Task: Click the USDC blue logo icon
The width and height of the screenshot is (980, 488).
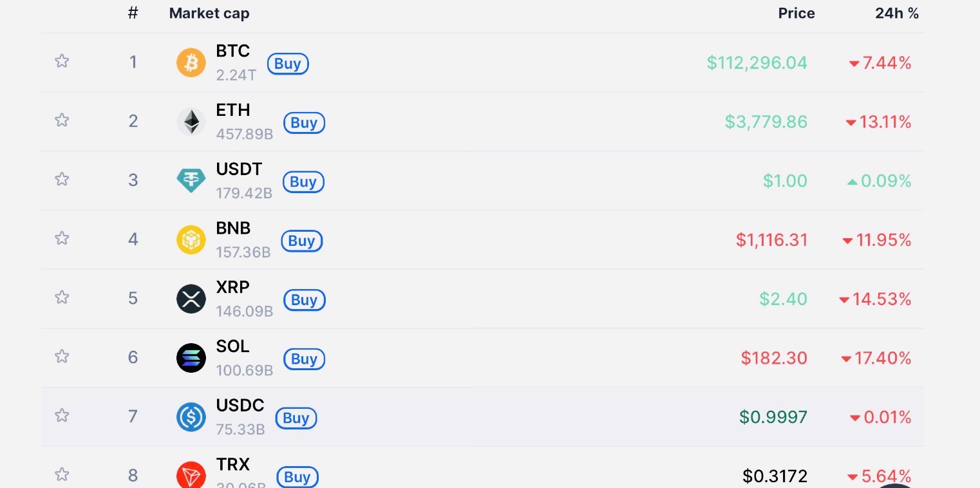Action: [191, 417]
